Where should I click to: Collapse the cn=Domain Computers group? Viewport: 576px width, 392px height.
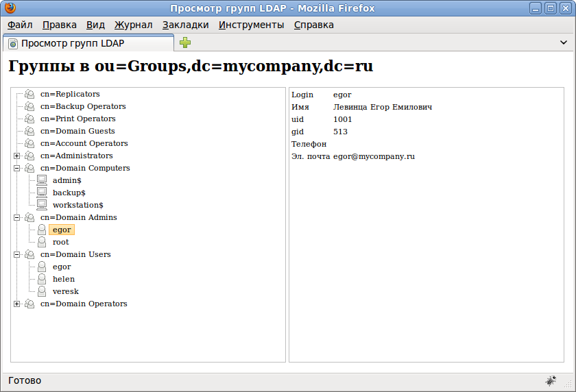tap(17, 168)
